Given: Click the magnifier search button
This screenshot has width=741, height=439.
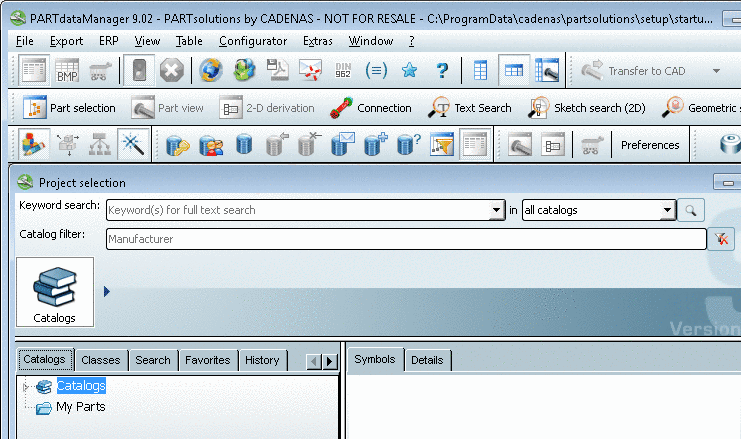Looking at the screenshot, I should pyautogui.click(x=690, y=210).
